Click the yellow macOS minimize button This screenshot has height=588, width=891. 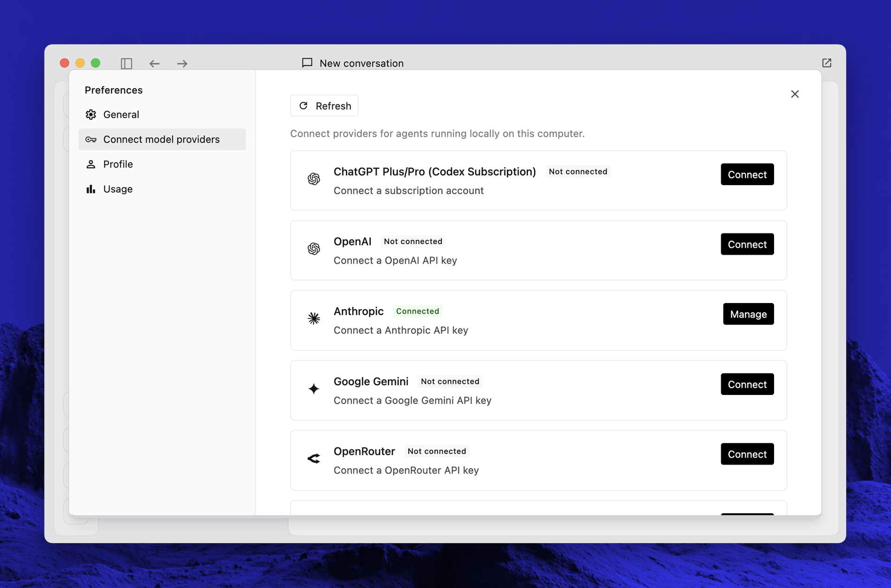(x=80, y=63)
